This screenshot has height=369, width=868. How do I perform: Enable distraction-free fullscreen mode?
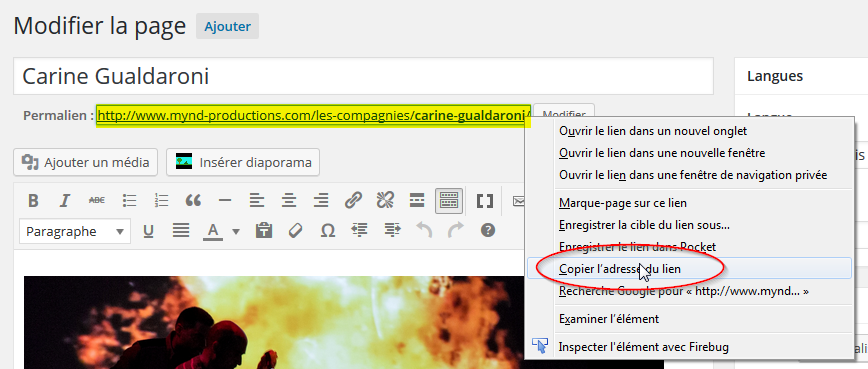(485, 200)
